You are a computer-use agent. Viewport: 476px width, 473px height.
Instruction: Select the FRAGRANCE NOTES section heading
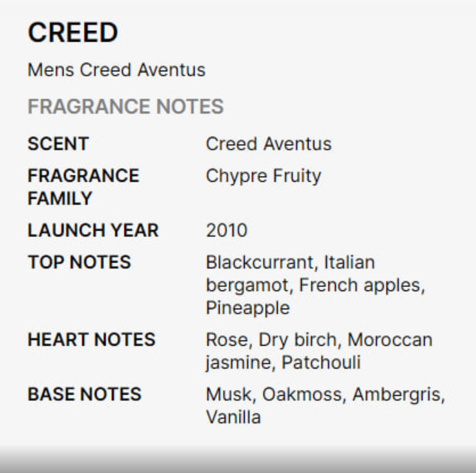125,106
